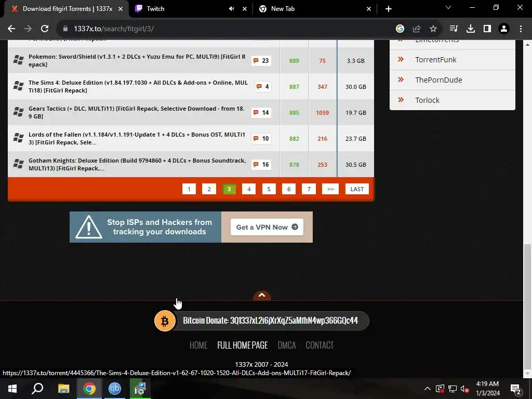532x399 pixels.
Task: Open The Sims 4: Deluxe Edition torrent link
Action: click(x=138, y=87)
